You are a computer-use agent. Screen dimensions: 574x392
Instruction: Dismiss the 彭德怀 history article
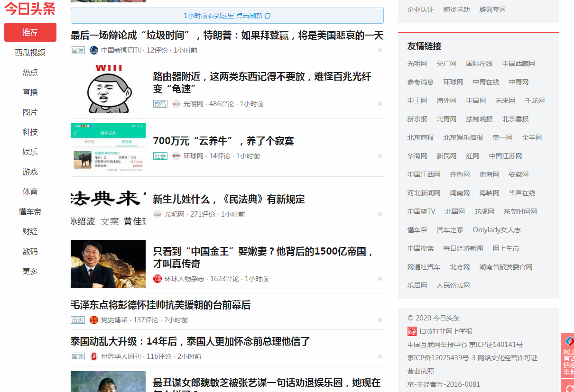(x=380, y=320)
